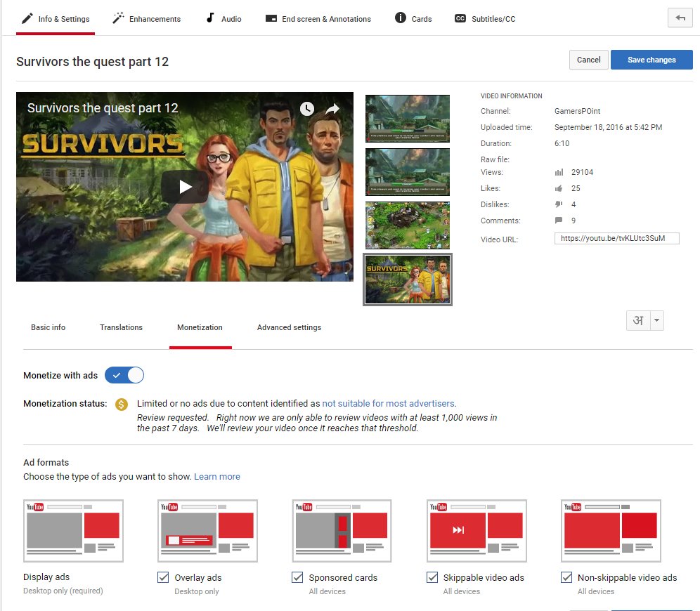Click the dislikes thumbs-down icon

pos(559,204)
